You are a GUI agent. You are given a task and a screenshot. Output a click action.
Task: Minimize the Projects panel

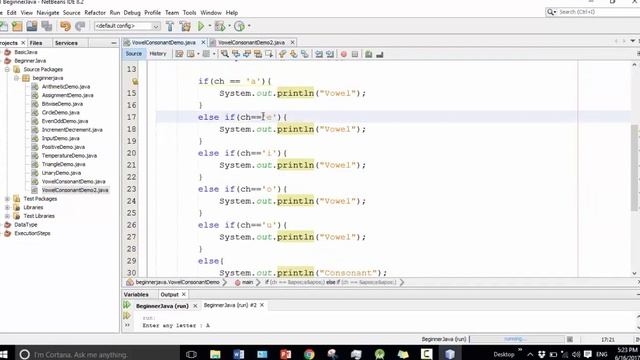click(x=113, y=43)
